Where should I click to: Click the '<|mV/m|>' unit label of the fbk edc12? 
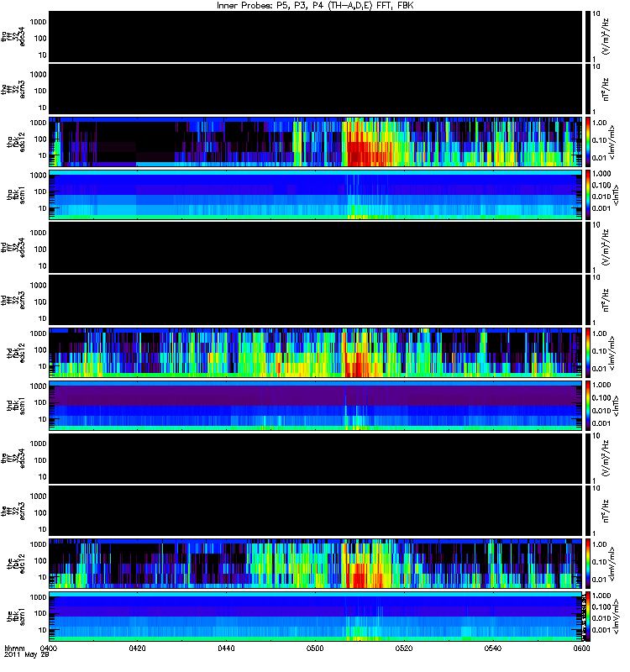(612, 564)
